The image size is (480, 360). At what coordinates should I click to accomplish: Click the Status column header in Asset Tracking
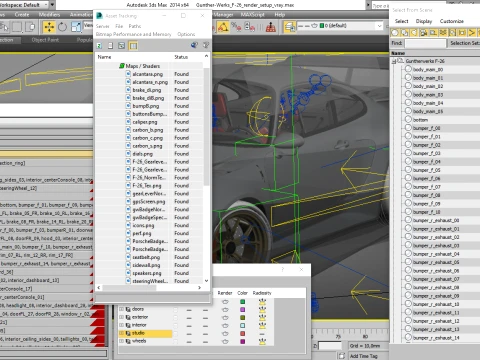(x=181, y=57)
